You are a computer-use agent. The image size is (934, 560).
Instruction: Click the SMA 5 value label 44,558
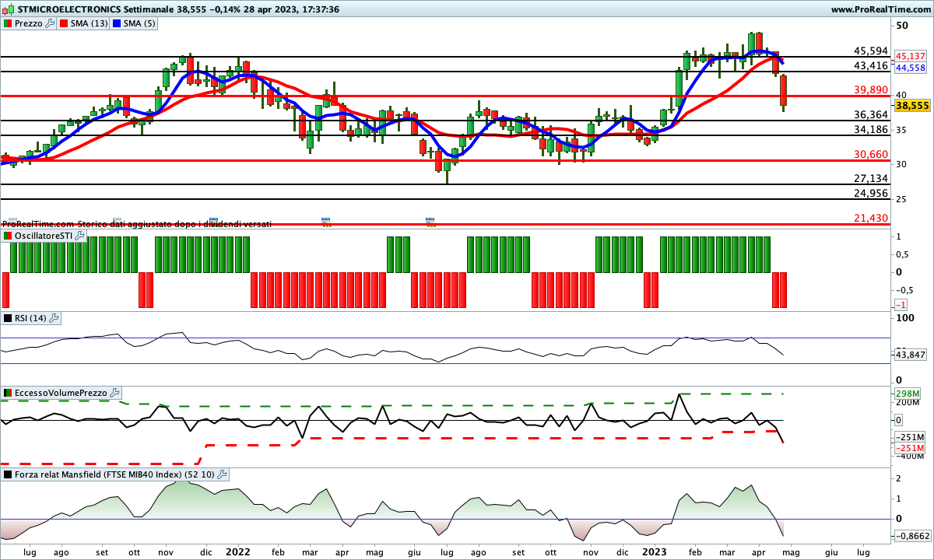pyautogui.click(x=911, y=68)
